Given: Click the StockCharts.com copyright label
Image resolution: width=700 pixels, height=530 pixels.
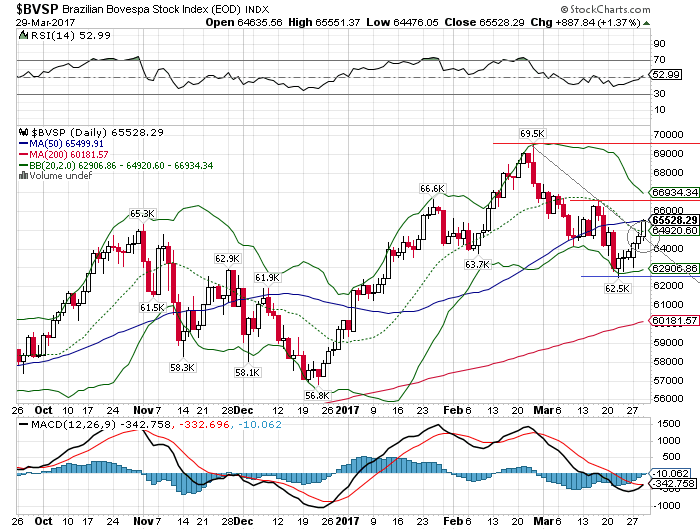Looking at the screenshot, I should [606, 9].
